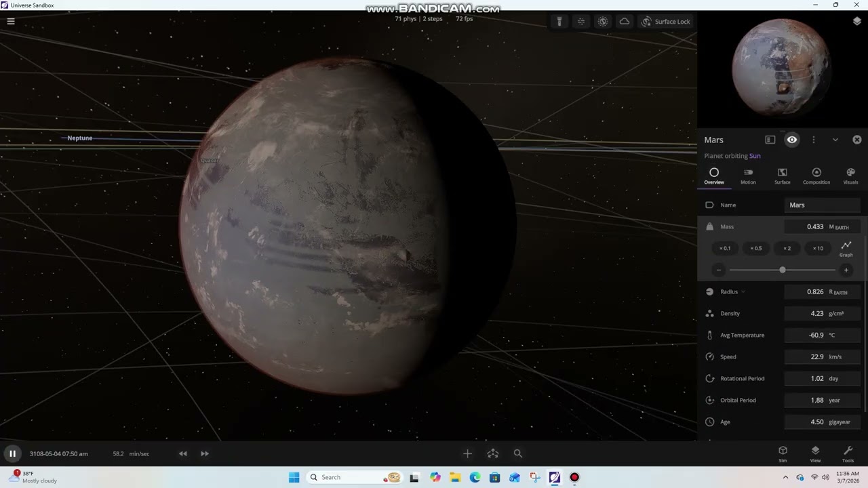868x488 pixels.
Task: Close the Mars properties panel
Action: pos(857,140)
